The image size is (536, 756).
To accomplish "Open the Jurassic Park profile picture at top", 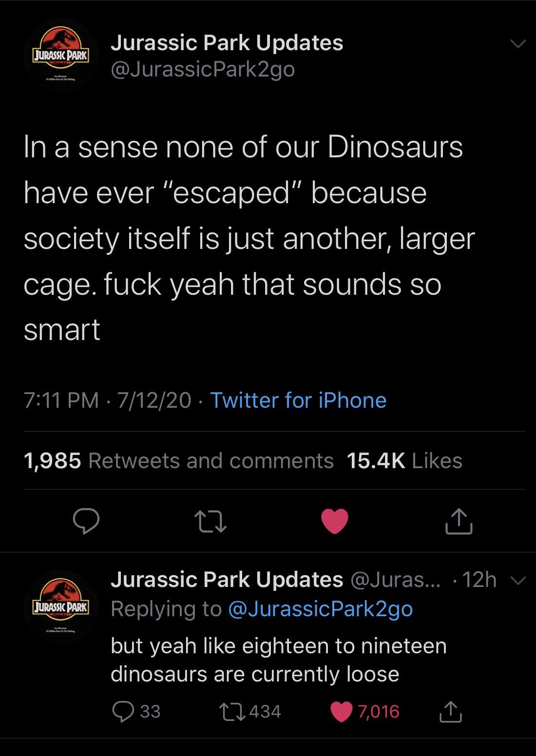I will click(60, 55).
